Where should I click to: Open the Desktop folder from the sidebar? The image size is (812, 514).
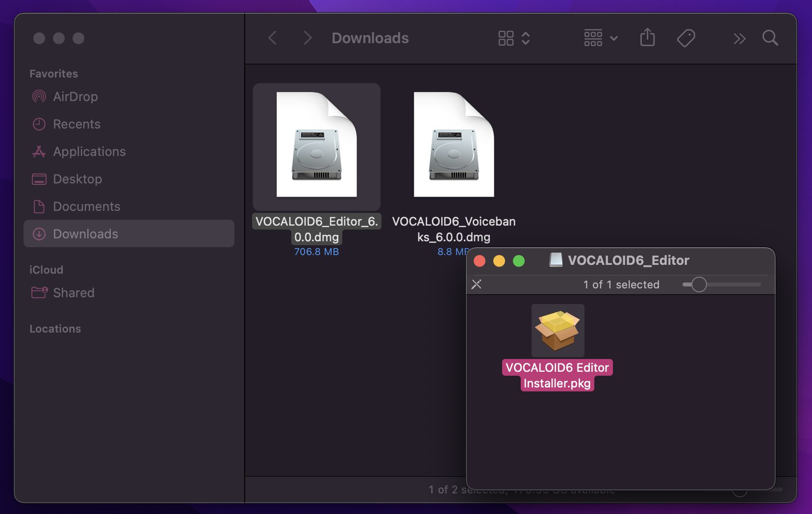pyautogui.click(x=77, y=179)
